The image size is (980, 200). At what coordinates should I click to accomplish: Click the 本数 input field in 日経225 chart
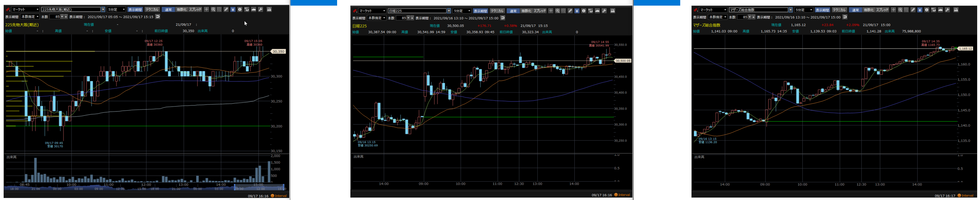pos(401,18)
